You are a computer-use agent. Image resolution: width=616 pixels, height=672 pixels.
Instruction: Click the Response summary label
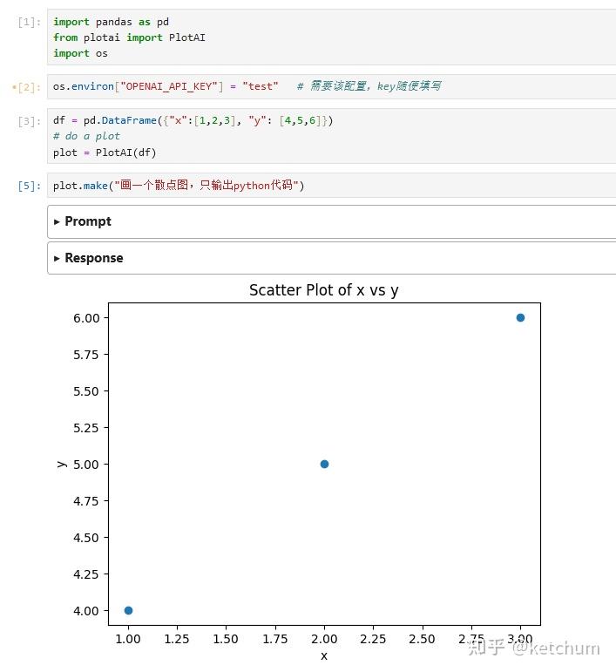click(94, 258)
